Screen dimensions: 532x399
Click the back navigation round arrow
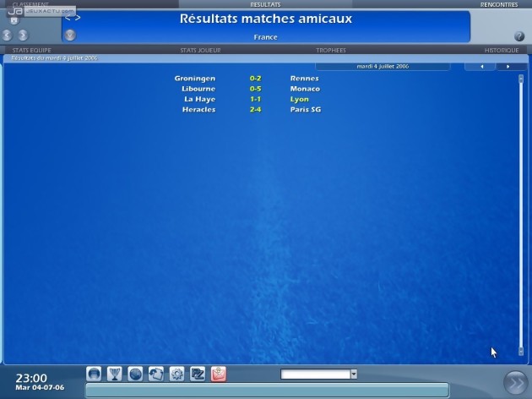pyautogui.click(x=8, y=36)
